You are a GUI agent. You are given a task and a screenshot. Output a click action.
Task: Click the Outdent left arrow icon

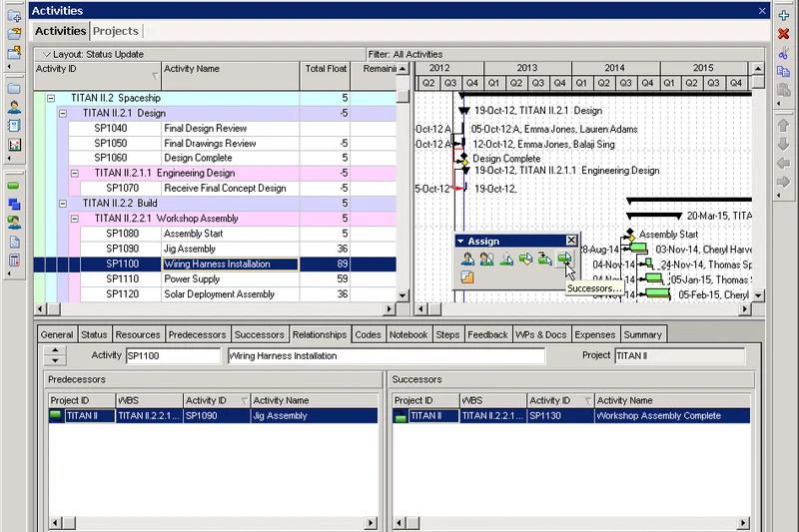tap(784, 163)
